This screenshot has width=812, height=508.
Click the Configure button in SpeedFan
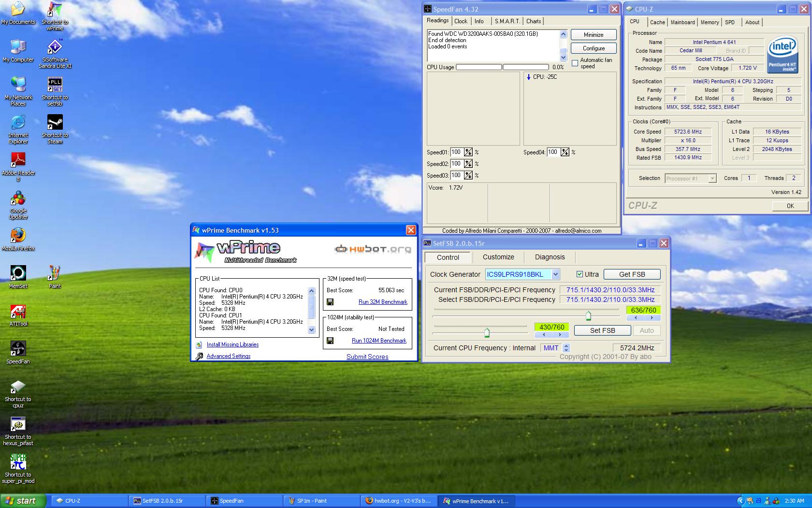pos(594,48)
